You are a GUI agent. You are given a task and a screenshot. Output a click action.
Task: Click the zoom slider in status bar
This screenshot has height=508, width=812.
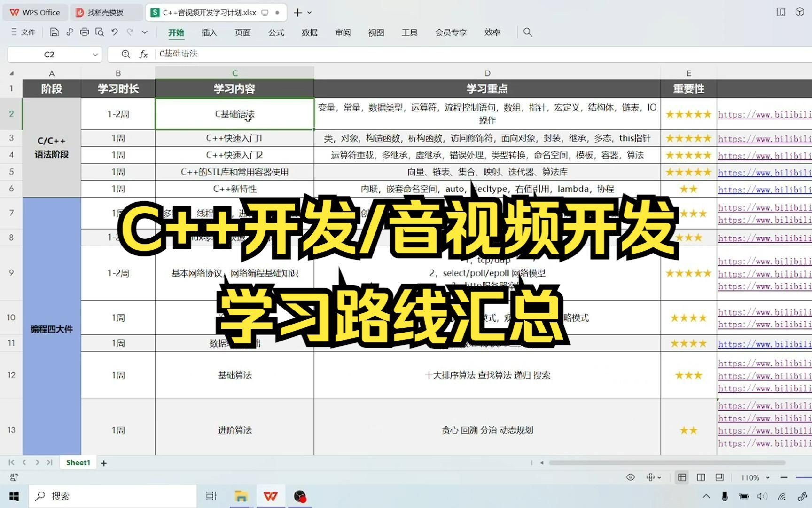pyautogui.click(x=804, y=477)
